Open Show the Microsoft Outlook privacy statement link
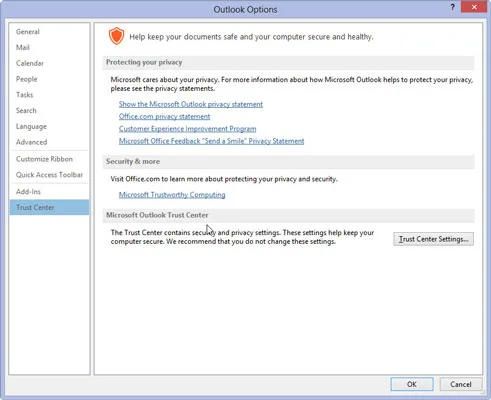Image resolution: width=491 pixels, height=400 pixels. (x=191, y=104)
